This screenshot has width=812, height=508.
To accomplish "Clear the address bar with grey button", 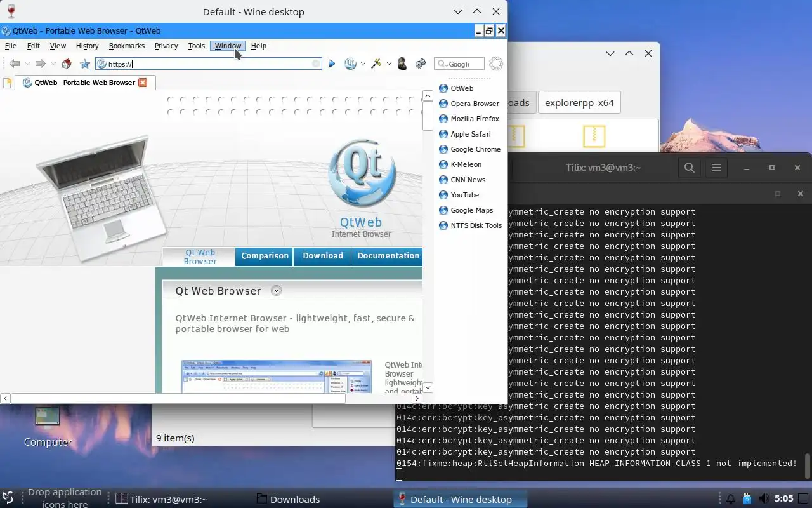I will click(316, 63).
